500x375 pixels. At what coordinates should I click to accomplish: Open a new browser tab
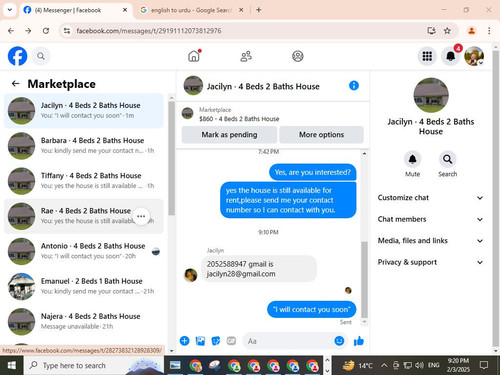[259, 10]
